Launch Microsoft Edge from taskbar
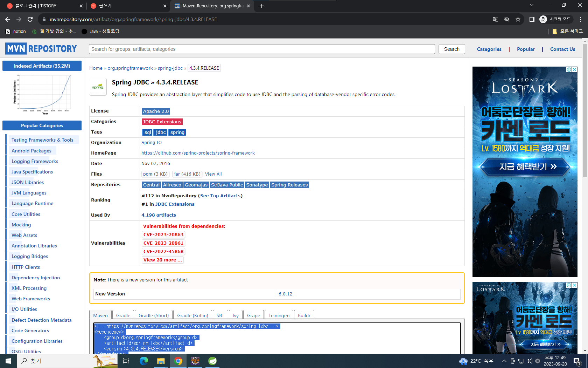 tap(143, 361)
